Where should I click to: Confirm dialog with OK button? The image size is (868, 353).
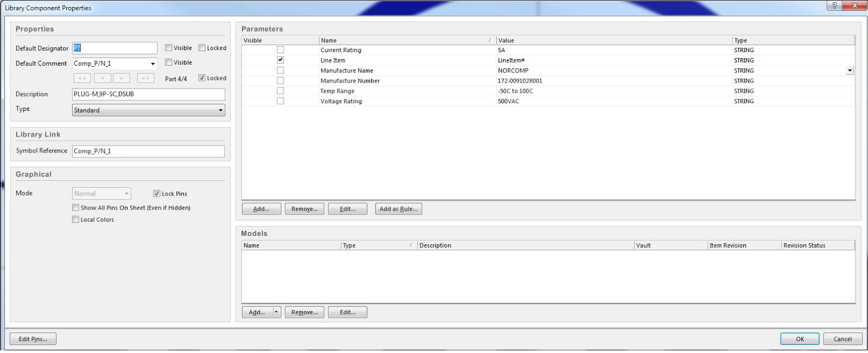(800, 339)
